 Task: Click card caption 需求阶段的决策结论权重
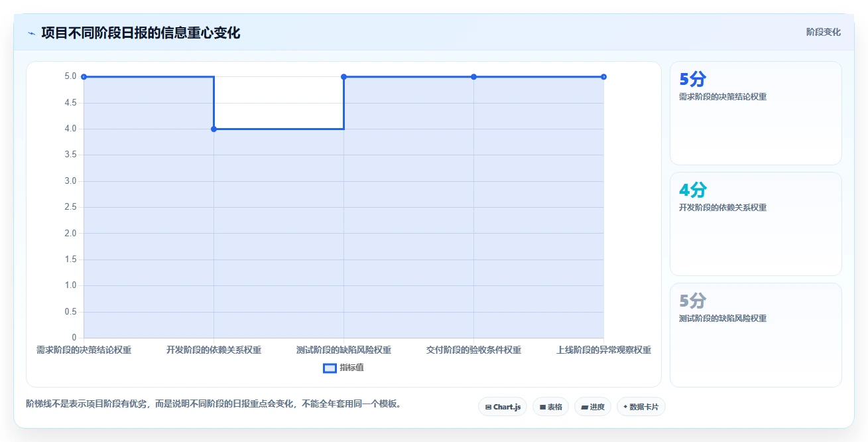pyautogui.click(x=723, y=97)
